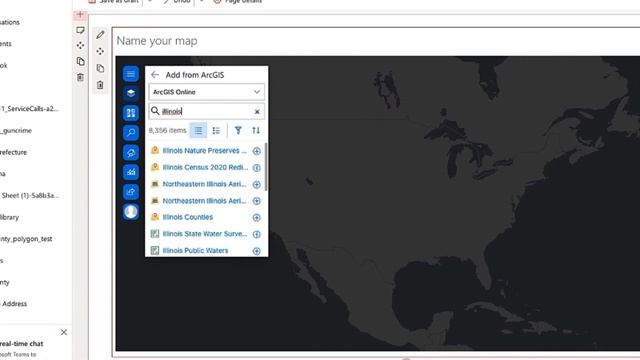Click the duplicate web part icon

(x=100, y=68)
